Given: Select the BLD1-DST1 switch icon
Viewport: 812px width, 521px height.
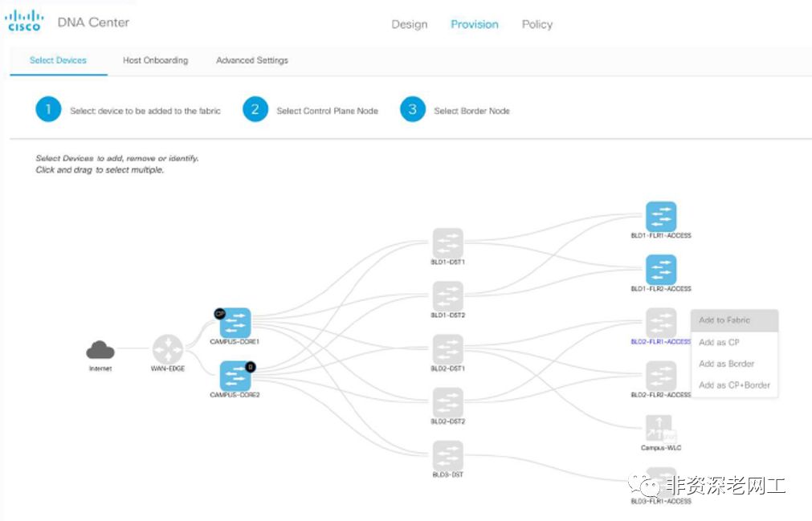Looking at the screenshot, I should [448, 243].
